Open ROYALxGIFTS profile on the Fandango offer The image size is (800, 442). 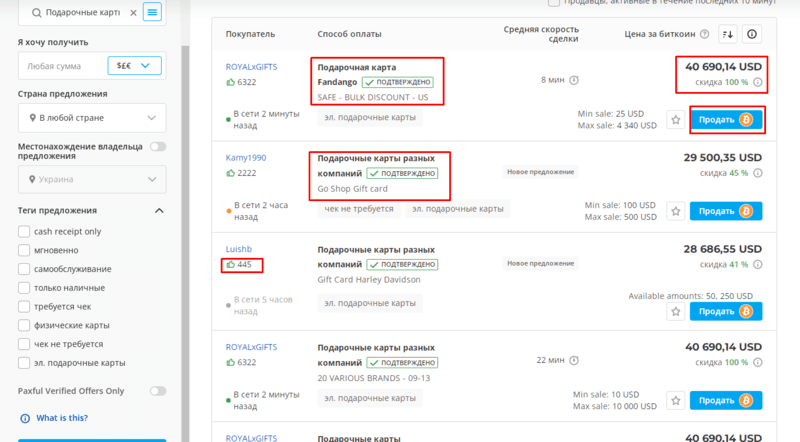(252, 67)
